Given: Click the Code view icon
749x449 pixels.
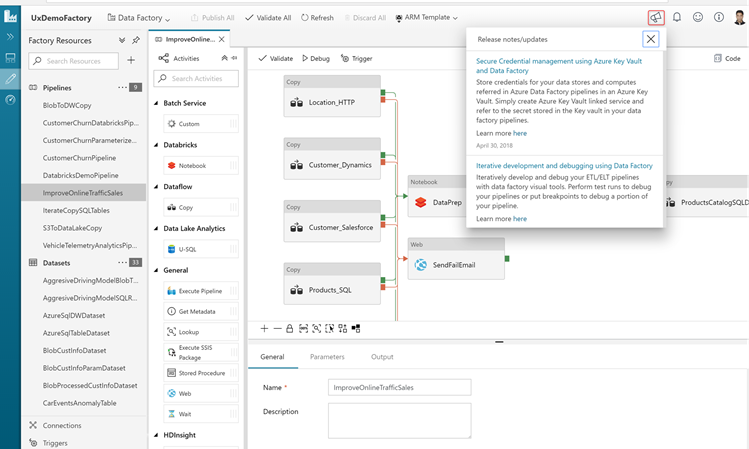Looking at the screenshot, I should (x=717, y=58).
